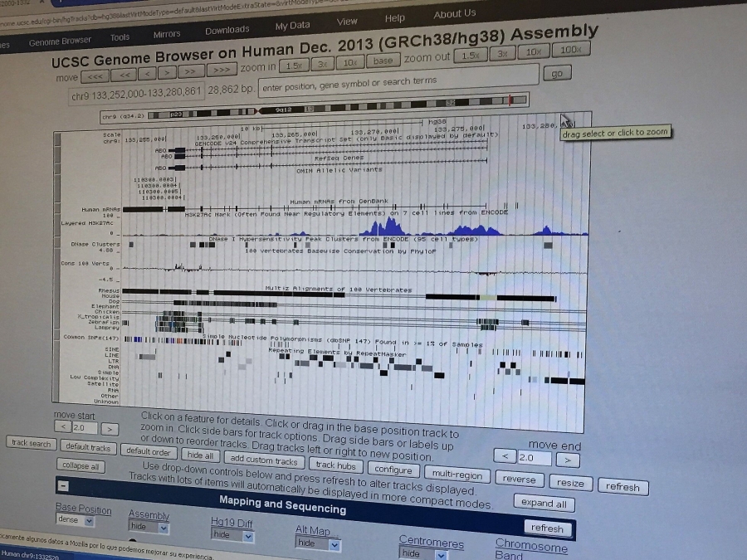Click add custom tracks button
This screenshot has height=560, width=747.
pyautogui.click(x=264, y=460)
